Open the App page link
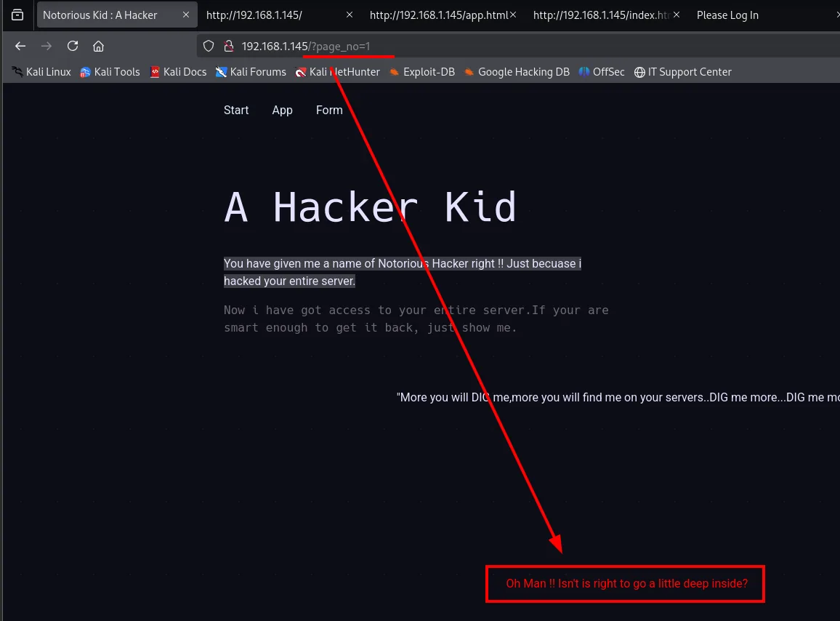Screen dimensions: 840x621 tap(283, 110)
